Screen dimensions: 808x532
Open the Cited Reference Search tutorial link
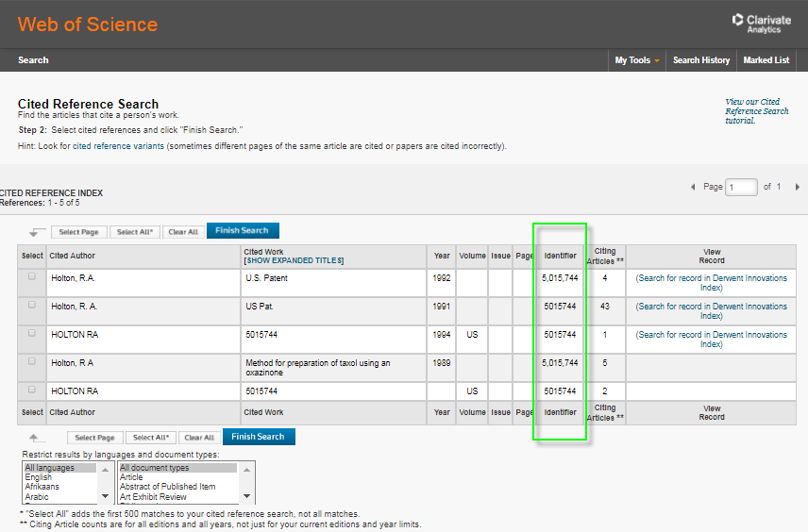[x=756, y=111]
